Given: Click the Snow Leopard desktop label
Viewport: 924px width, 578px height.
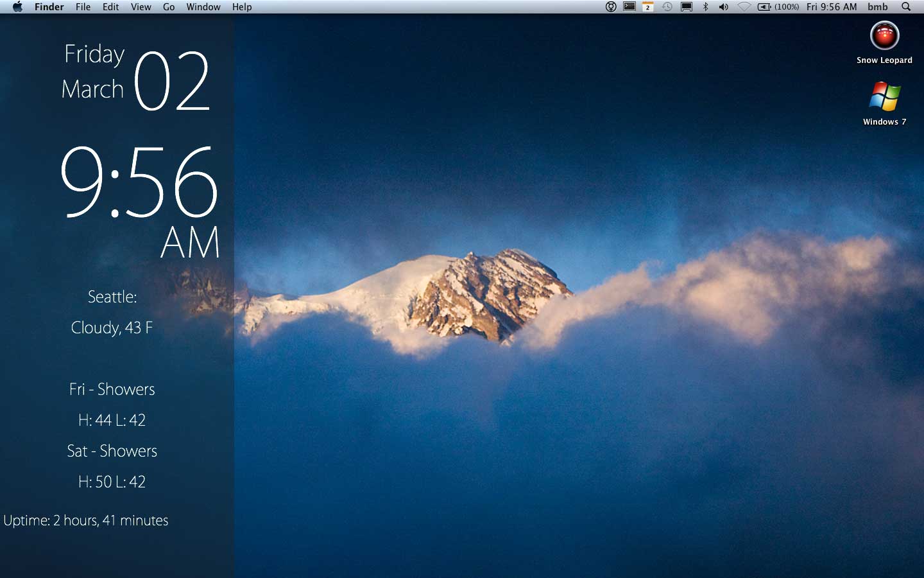Looking at the screenshot, I should tap(884, 60).
